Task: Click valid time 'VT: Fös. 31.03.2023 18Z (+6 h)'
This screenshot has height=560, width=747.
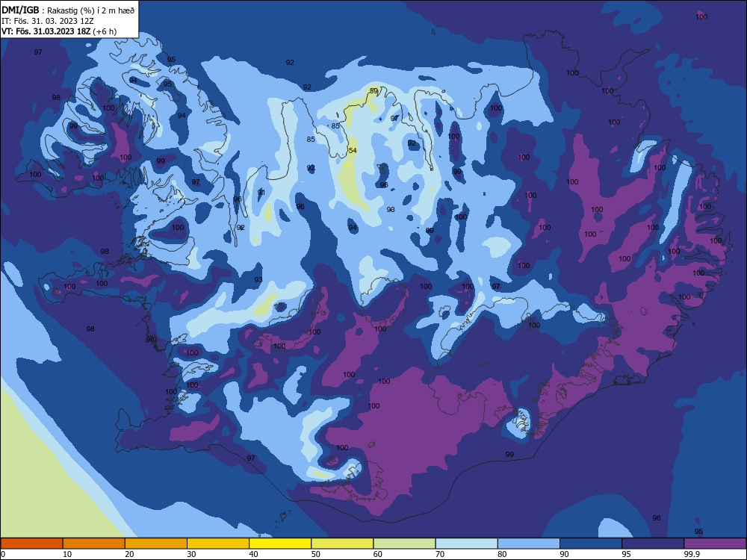Action: (x=59, y=31)
